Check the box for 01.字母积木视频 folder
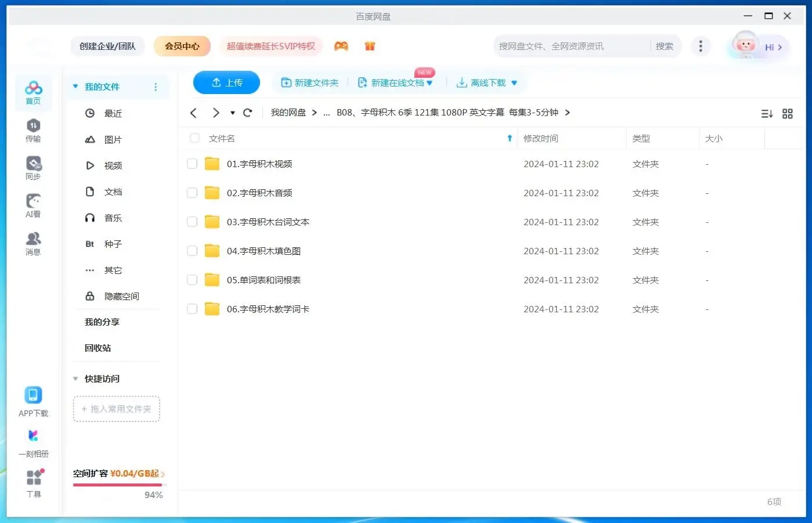This screenshot has height=523, width=812. point(192,164)
